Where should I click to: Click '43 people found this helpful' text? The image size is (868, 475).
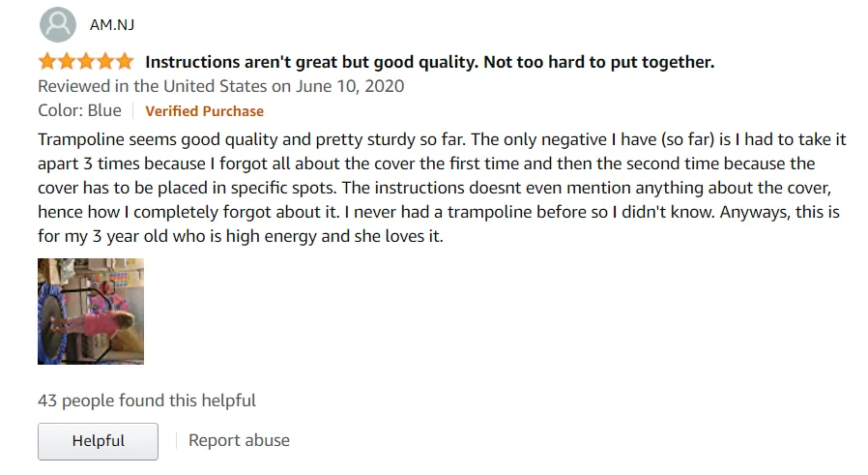click(146, 400)
